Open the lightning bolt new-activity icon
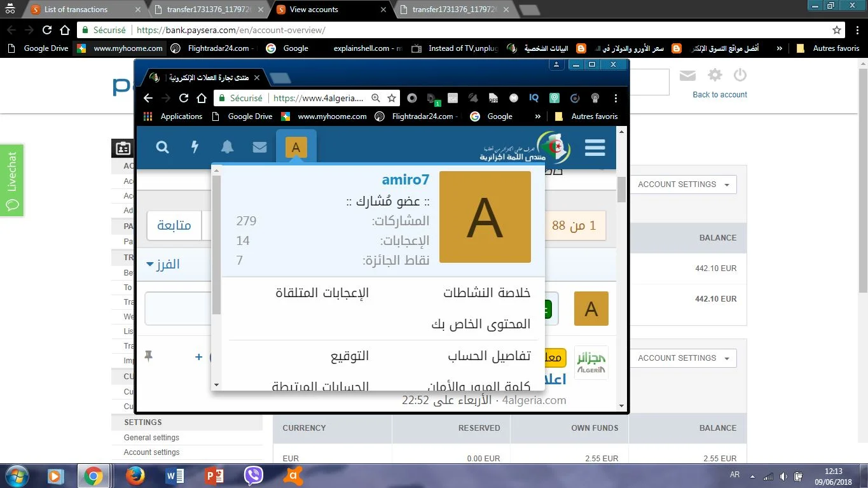 click(x=195, y=148)
